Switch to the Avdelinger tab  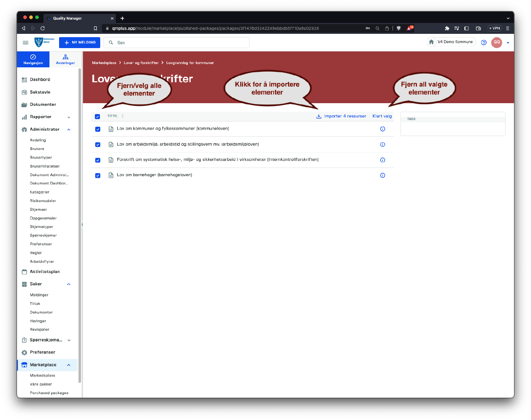click(x=65, y=59)
